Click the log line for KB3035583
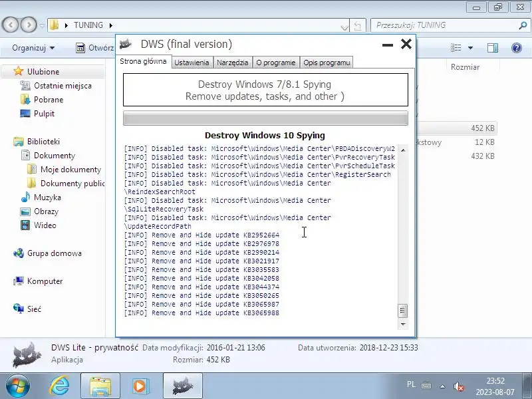 (x=201, y=270)
